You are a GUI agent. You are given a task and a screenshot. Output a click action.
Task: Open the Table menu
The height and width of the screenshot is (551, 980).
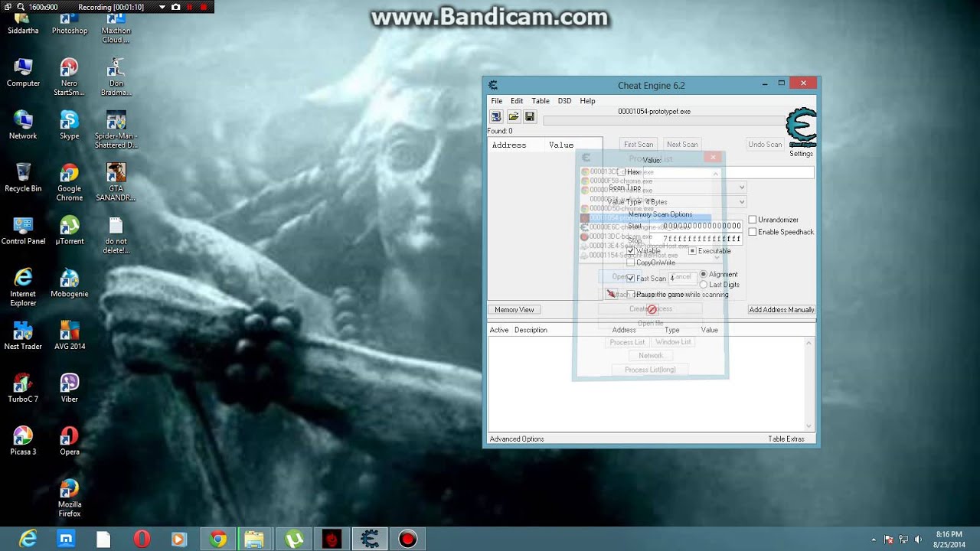click(541, 101)
